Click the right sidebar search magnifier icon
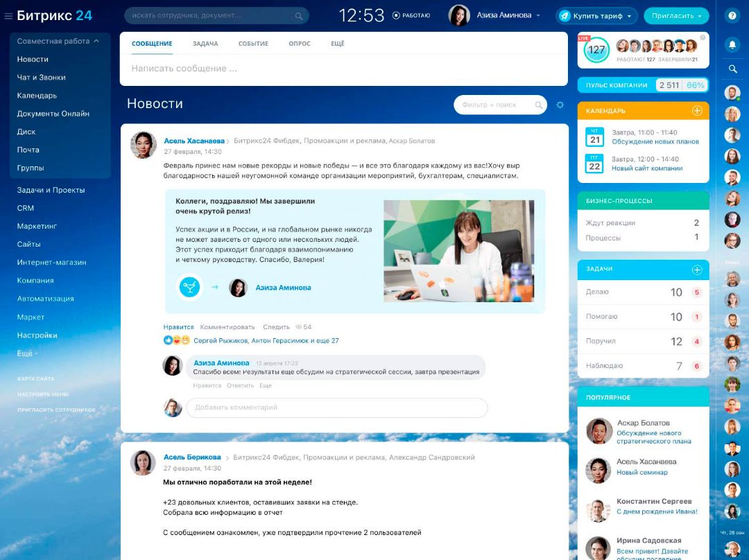 (732, 69)
